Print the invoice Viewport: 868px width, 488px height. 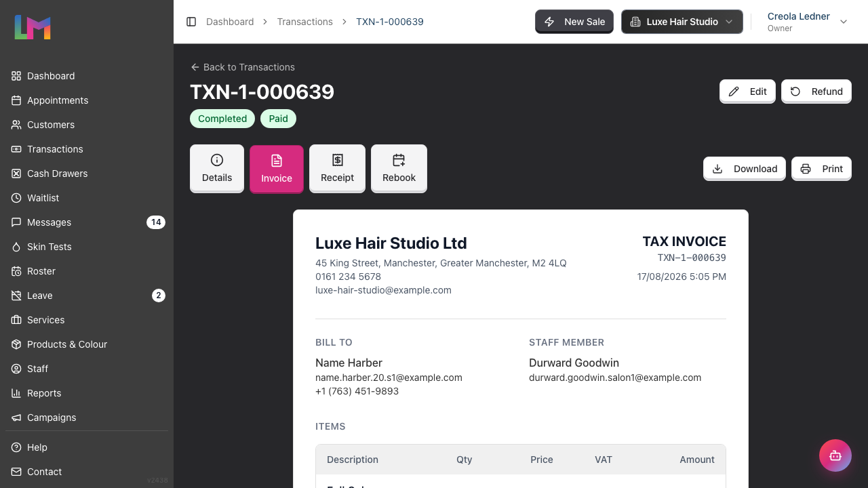[821, 169]
